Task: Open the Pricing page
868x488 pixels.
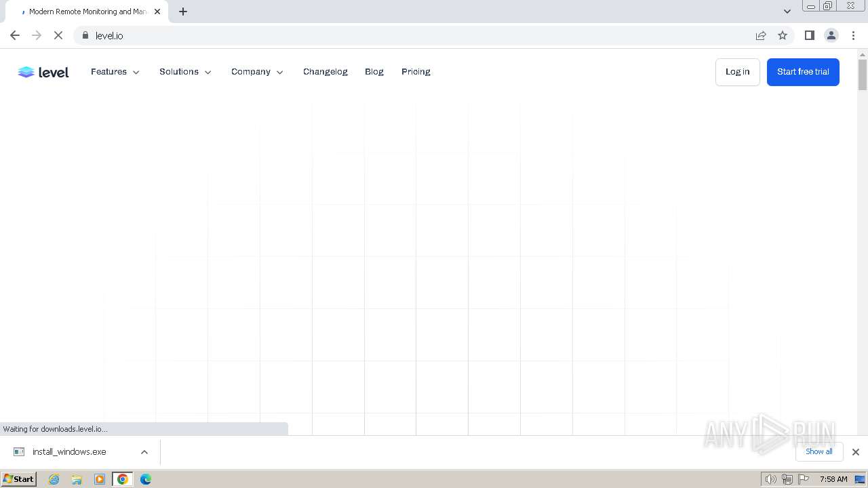Action: pyautogui.click(x=416, y=72)
